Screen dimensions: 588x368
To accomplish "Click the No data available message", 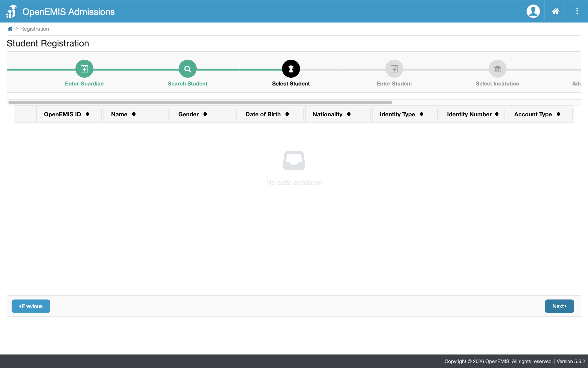I will click(x=294, y=183).
